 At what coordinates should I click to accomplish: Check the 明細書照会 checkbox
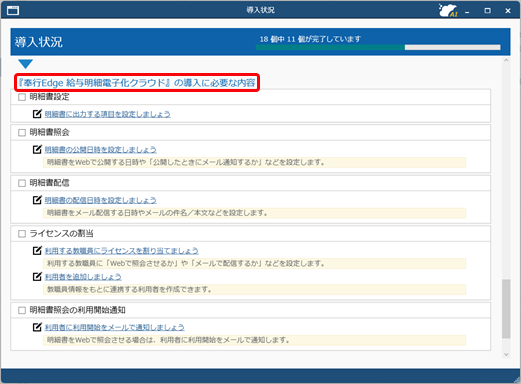(22, 133)
